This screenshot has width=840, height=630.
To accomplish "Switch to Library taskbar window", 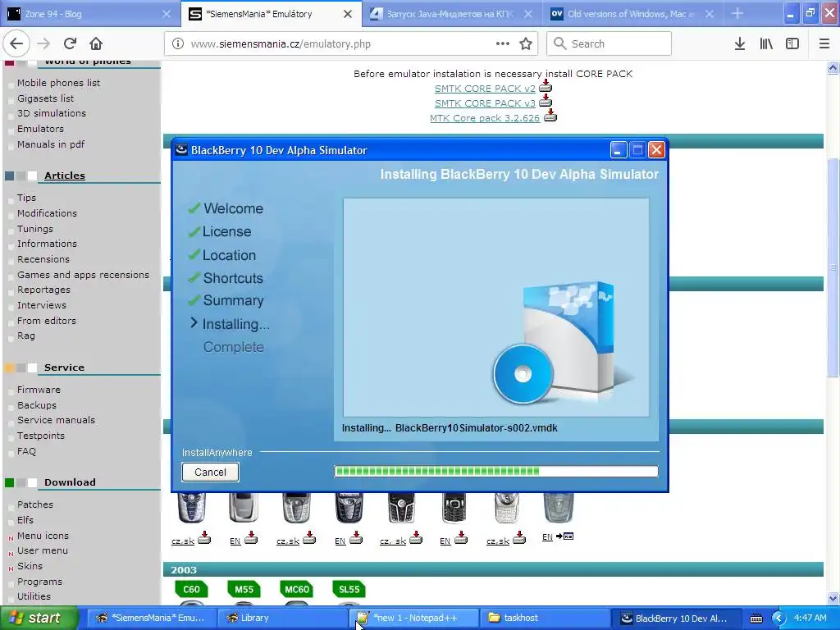I will (283, 619).
